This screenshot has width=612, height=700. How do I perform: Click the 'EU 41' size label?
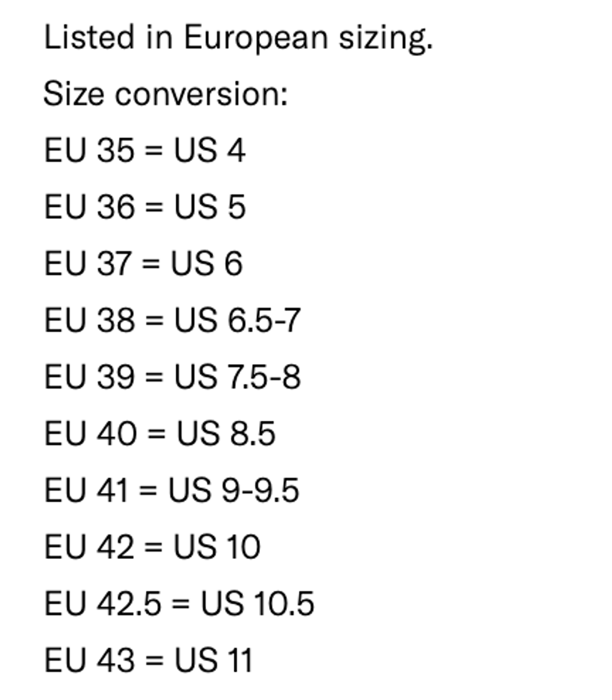(86, 491)
